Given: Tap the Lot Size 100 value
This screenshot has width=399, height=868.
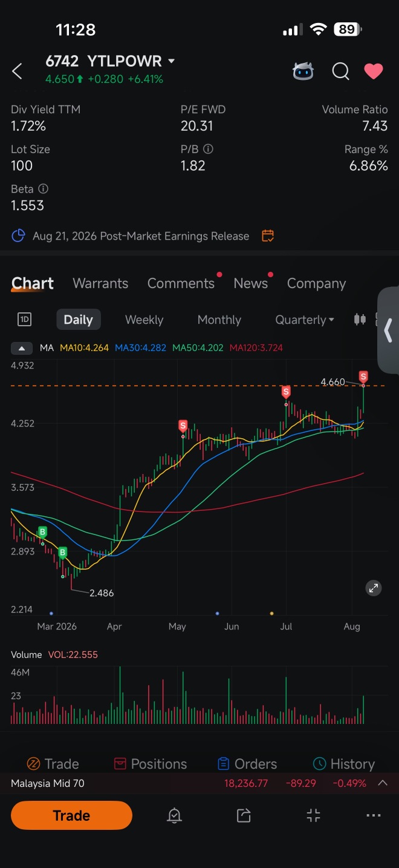Looking at the screenshot, I should point(22,166).
